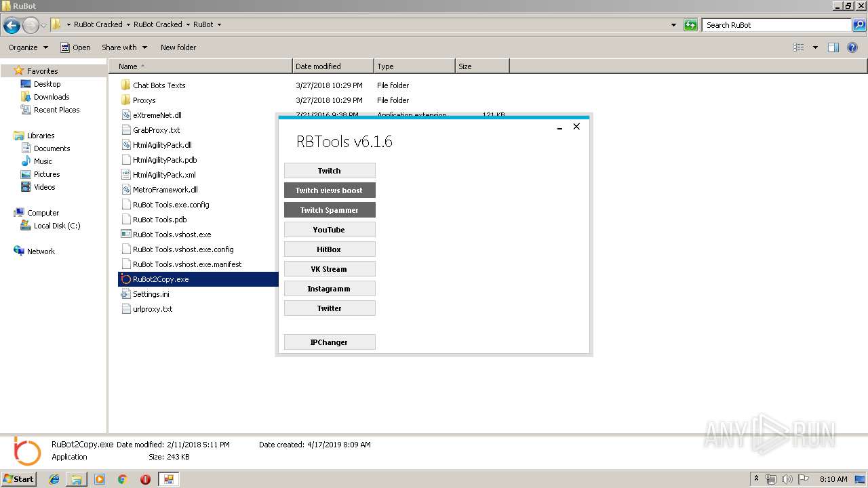Sort by Date modified column
The width and height of the screenshot is (868, 488).
click(x=333, y=66)
